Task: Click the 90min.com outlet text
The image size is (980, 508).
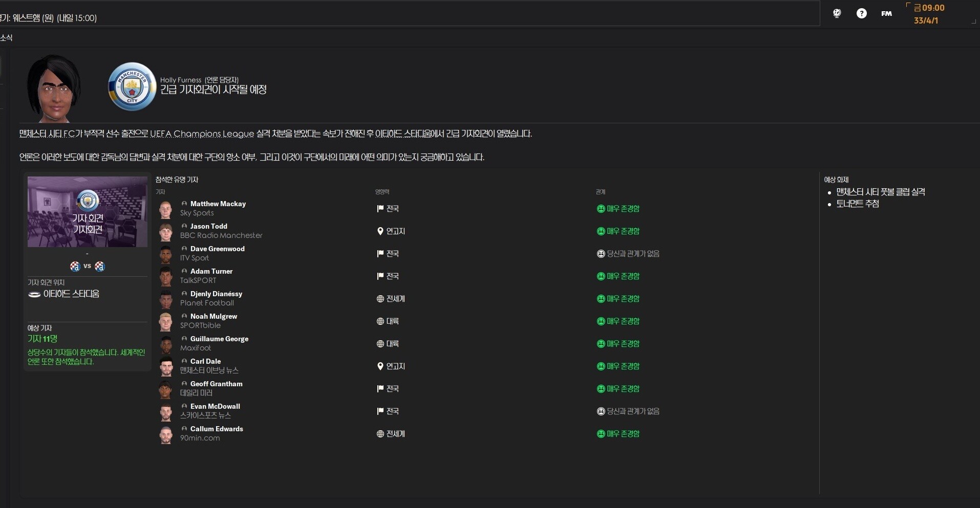Action: [x=200, y=438]
